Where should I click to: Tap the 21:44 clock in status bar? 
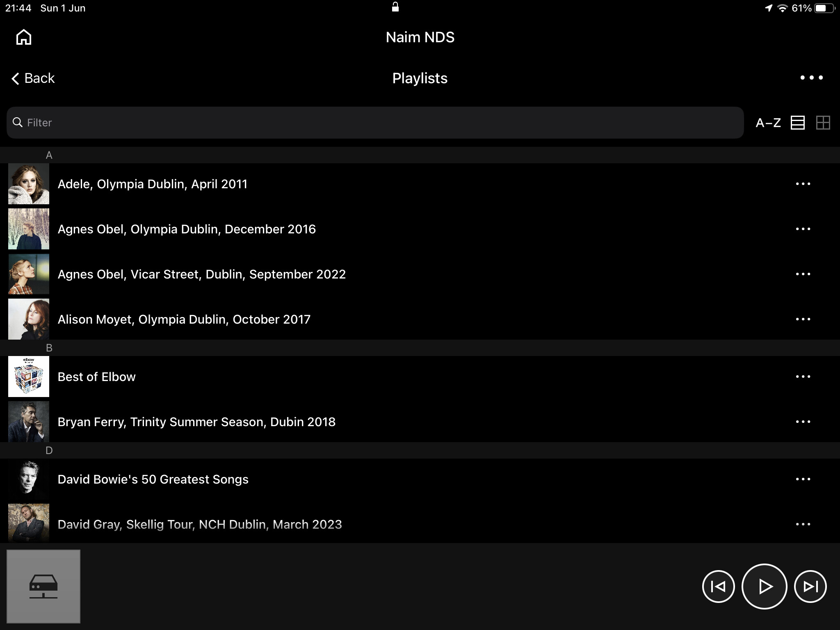pos(18,8)
